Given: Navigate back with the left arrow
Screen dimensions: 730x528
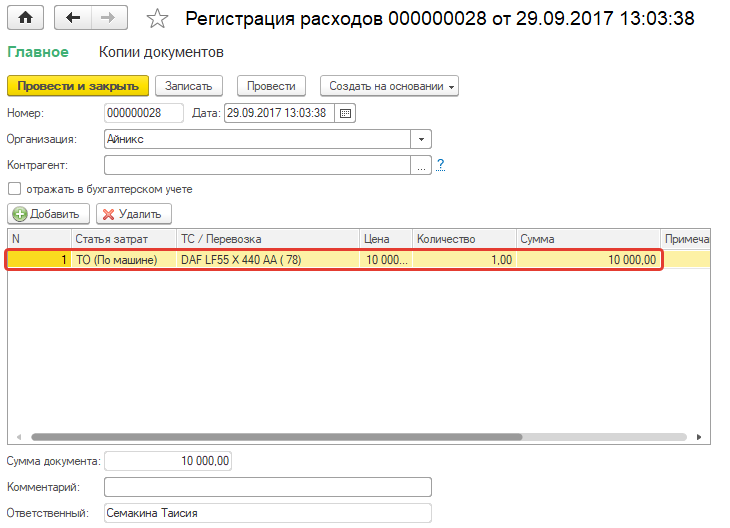Looking at the screenshot, I should [x=73, y=18].
